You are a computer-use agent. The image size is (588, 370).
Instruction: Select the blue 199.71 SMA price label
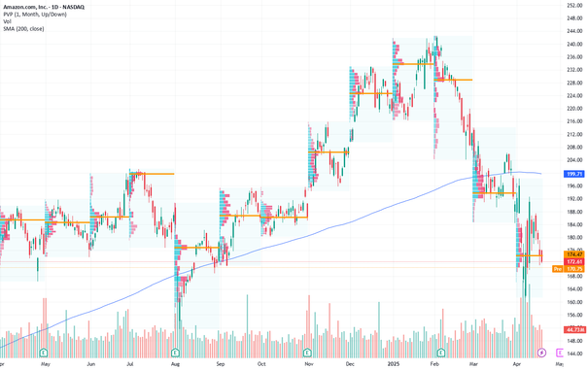point(574,174)
